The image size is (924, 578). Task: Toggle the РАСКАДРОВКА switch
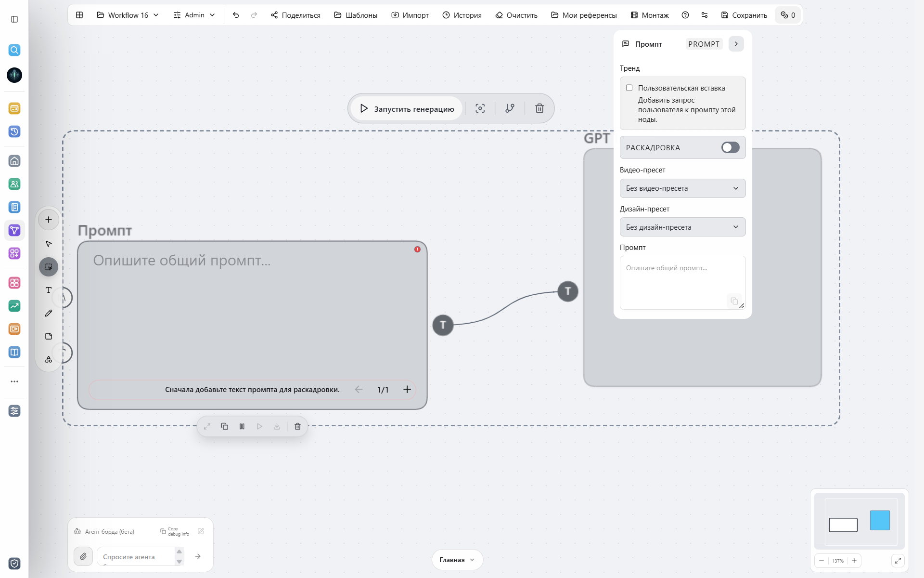pos(730,147)
